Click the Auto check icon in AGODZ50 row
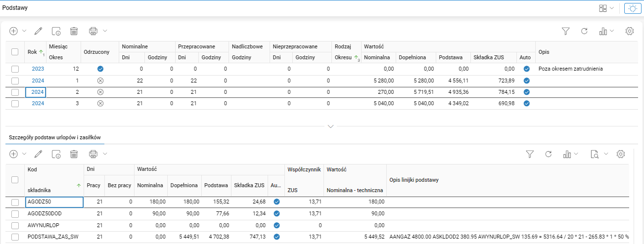Screen dimensions: 644x244 (x=276, y=202)
